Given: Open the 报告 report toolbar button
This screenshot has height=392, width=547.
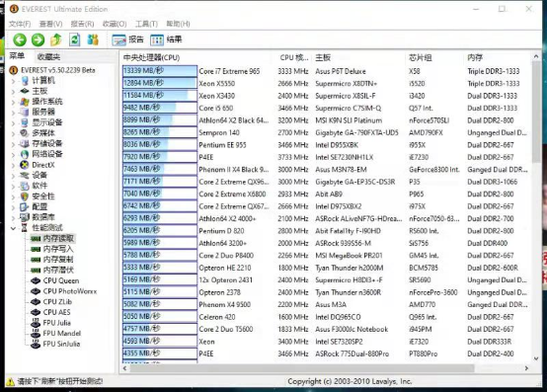Looking at the screenshot, I should tap(127, 39).
